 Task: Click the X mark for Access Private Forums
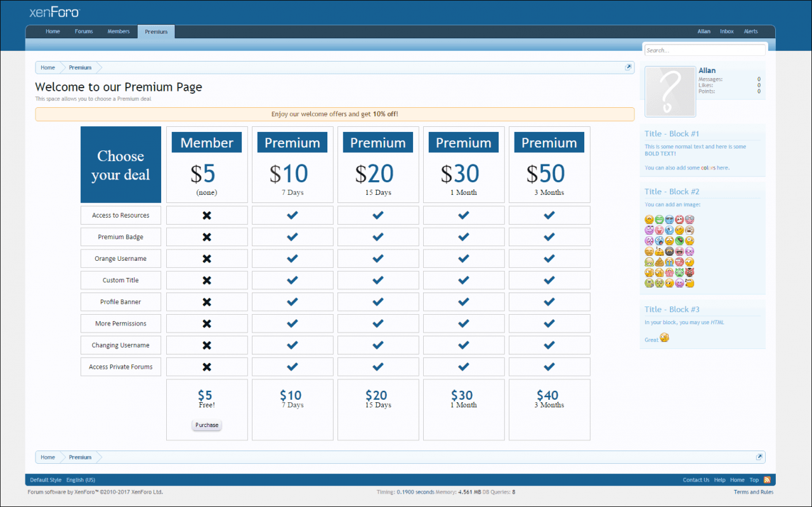coord(207,367)
